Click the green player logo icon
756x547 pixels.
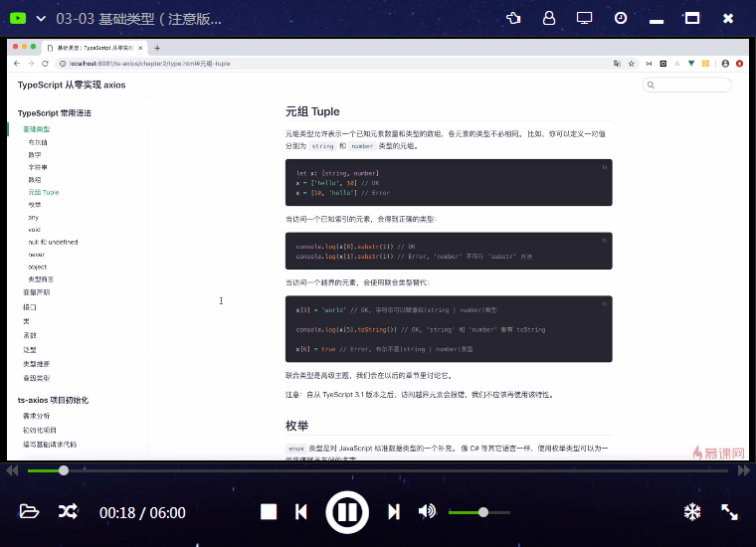pos(18,18)
